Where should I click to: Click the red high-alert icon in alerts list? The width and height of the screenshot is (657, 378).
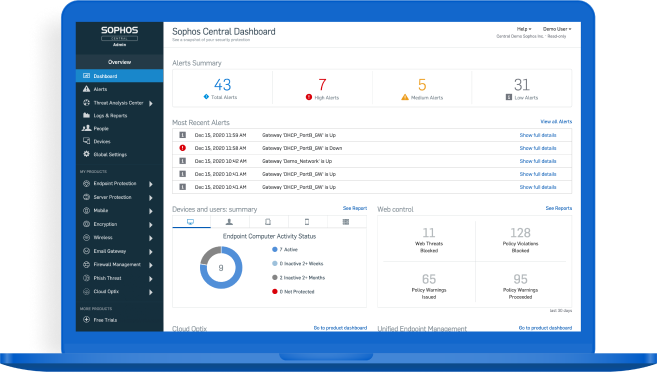183,148
